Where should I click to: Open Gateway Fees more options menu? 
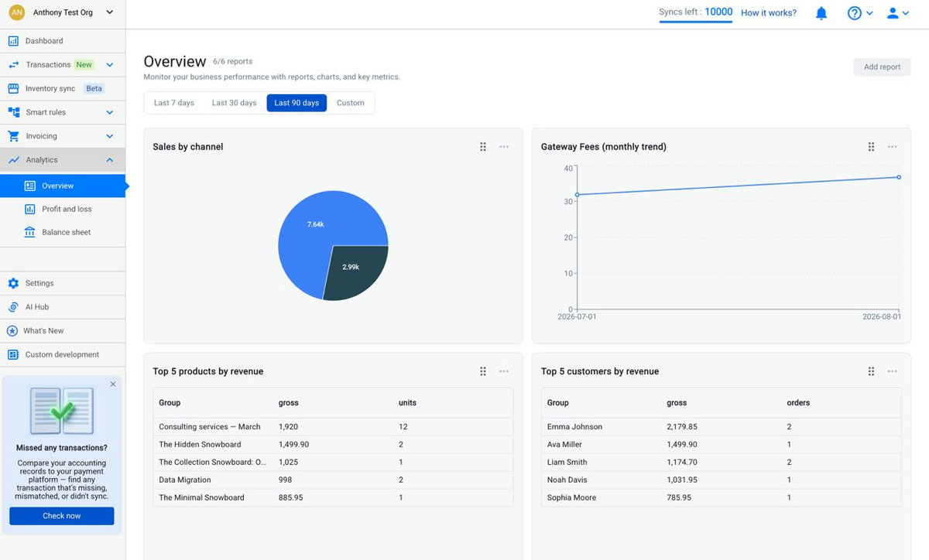[893, 147]
